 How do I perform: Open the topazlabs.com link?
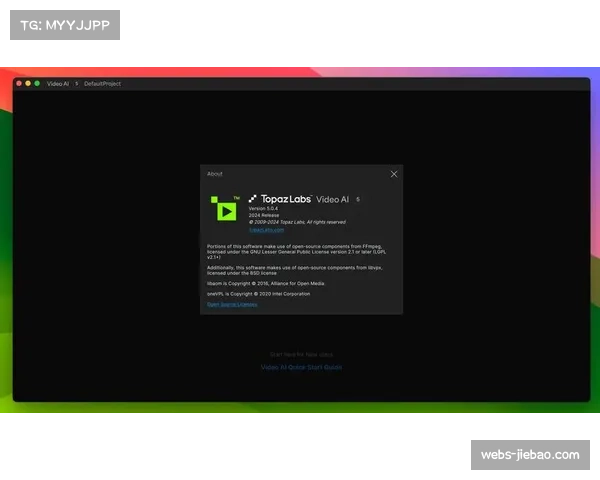click(266, 230)
